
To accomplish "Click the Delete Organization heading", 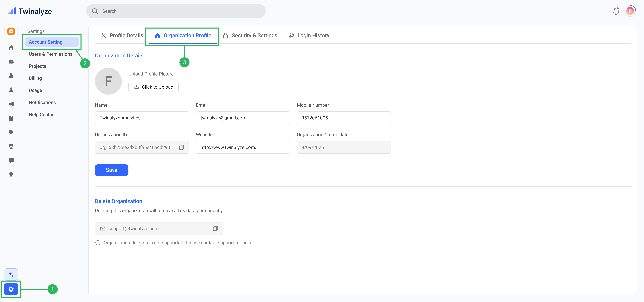I will click(118, 201).
